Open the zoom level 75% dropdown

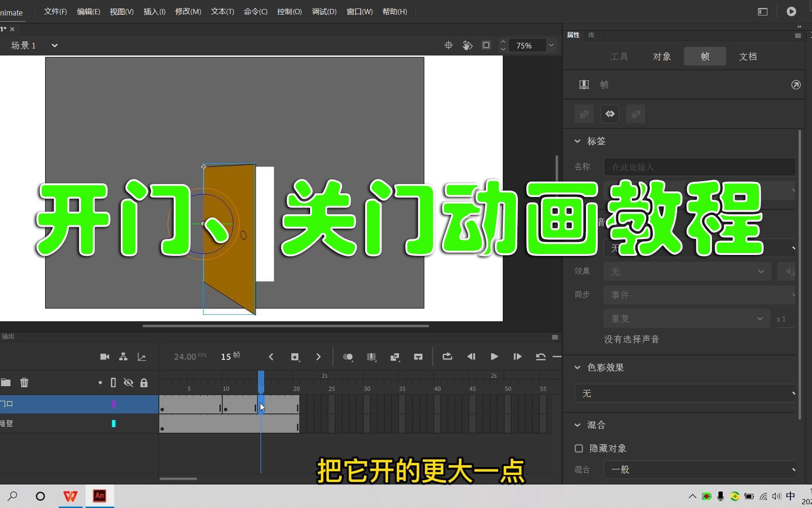(551, 45)
